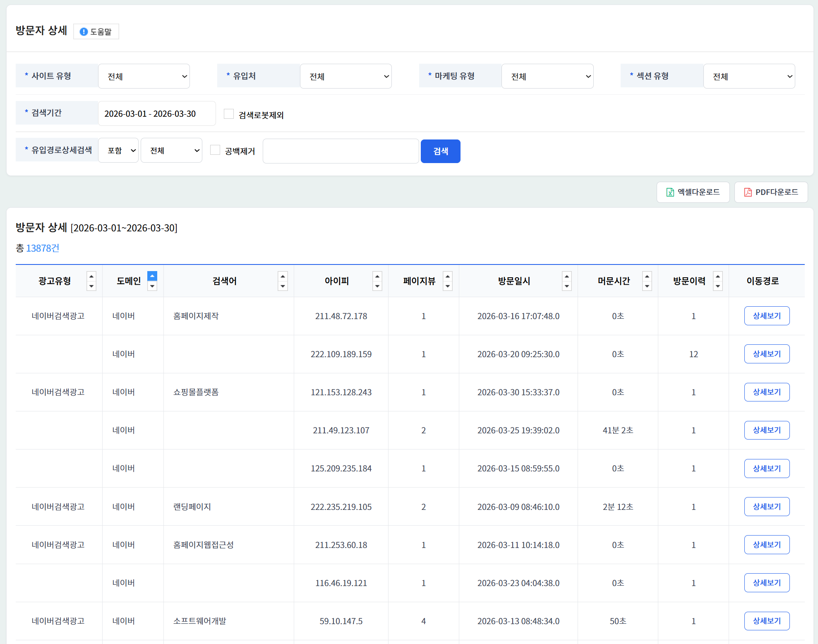View 상세보기 for IP 59.10.147.5
818x644 pixels.
(767, 621)
